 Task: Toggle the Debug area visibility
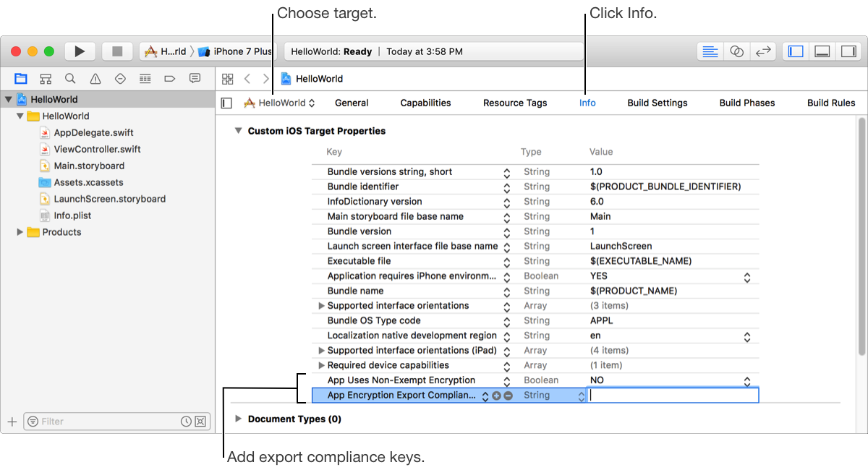[x=822, y=51]
